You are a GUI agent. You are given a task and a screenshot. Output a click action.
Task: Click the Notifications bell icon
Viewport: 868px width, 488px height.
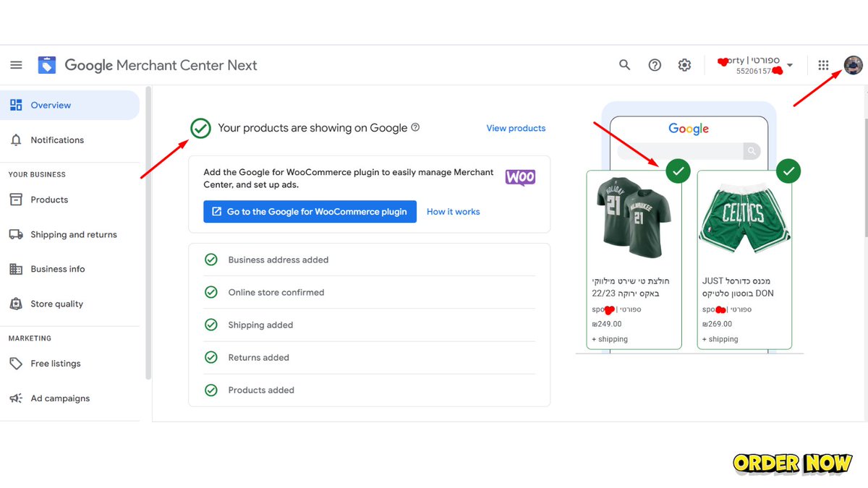[x=16, y=140]
